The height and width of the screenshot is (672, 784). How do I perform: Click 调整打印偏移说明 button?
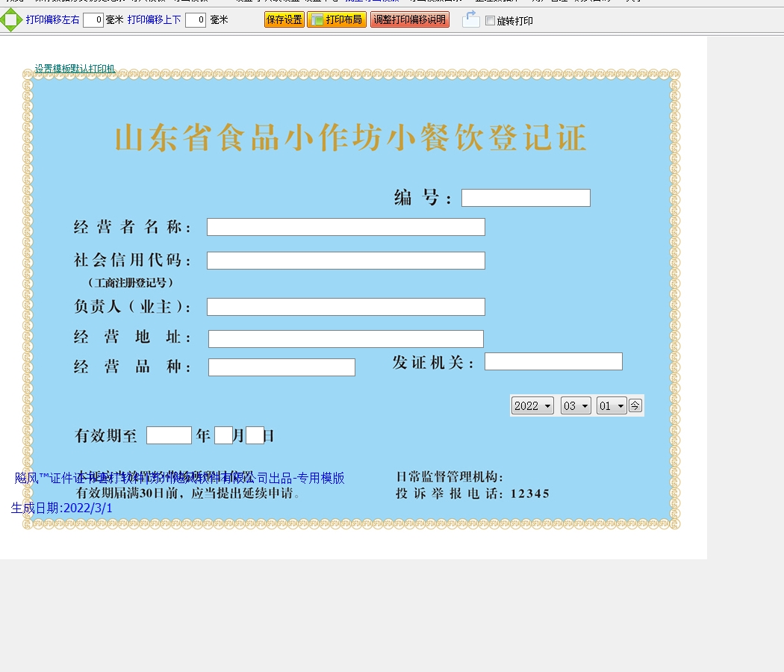tap(409, 20)
